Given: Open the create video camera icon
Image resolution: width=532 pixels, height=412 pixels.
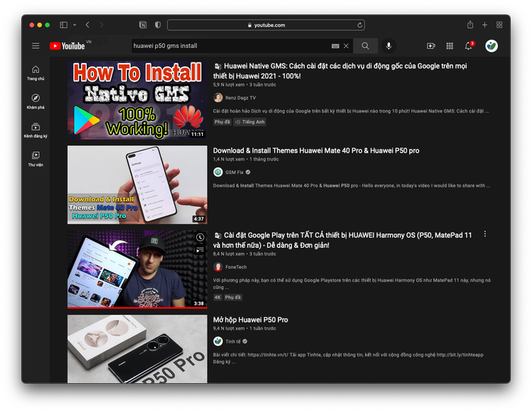Looking at the screenshot, I should pos(431,46).
